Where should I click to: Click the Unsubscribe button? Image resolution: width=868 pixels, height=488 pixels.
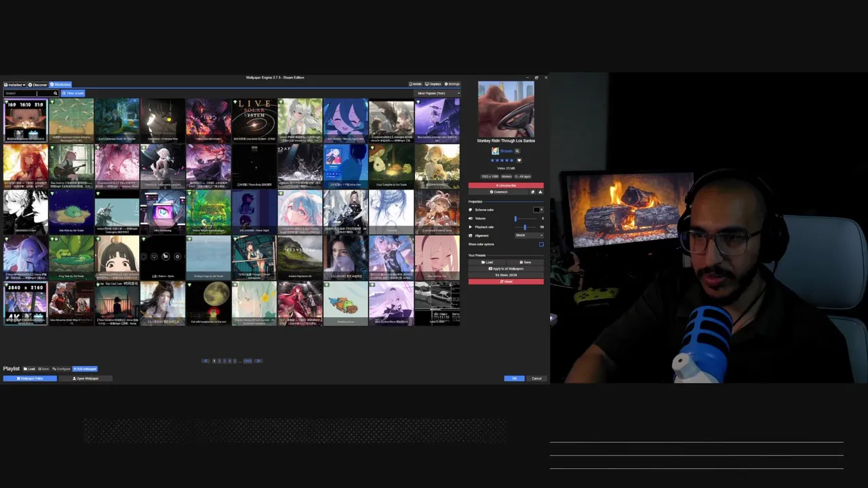pos(506,185)
